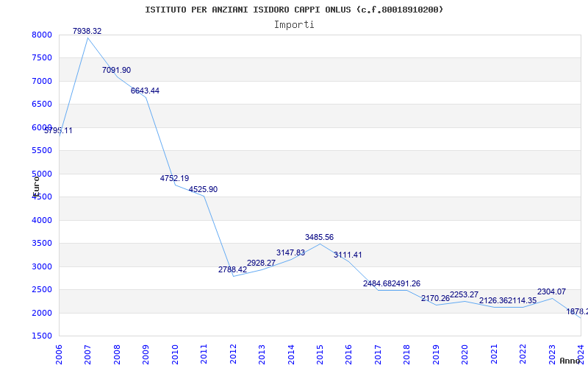The width and height of the screenshot is (588, 368).
Task: Select the 4525.90 data label
Action: click(203, 190)
